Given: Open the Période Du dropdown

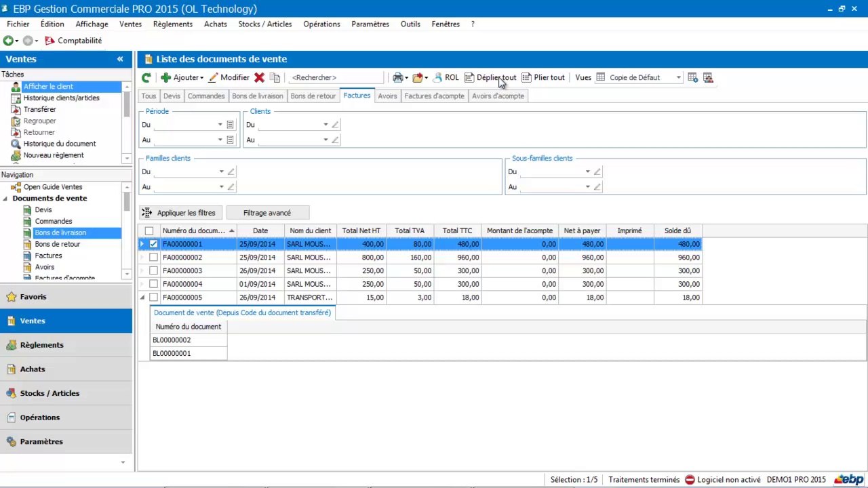Looking at the screenshot, I should tap(220, 125).
